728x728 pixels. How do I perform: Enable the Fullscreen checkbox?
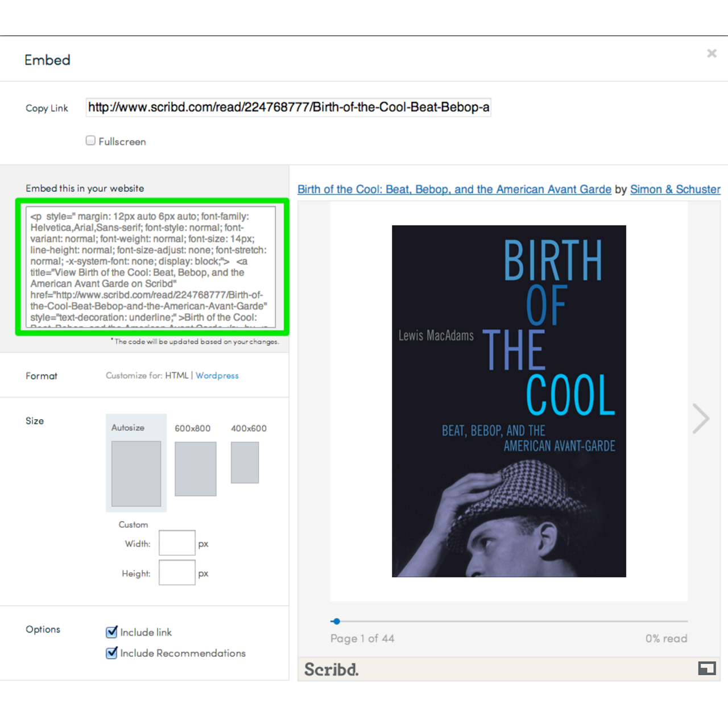tap(90, 140)
